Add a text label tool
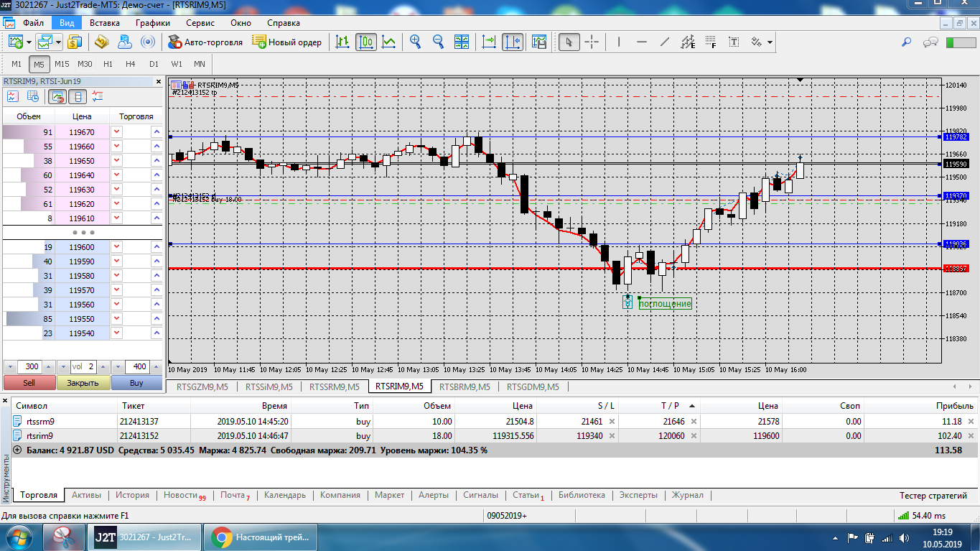The width and height of the screenshot is (980, 551). (x=733, y=42)
